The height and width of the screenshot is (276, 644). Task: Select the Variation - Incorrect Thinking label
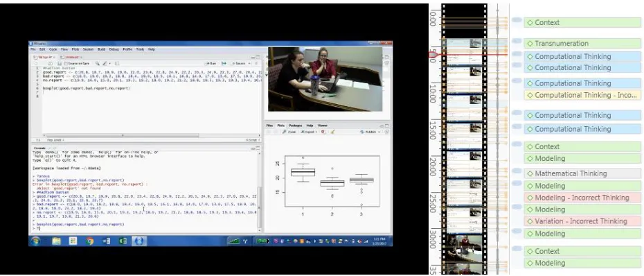(x=582, y=221)
